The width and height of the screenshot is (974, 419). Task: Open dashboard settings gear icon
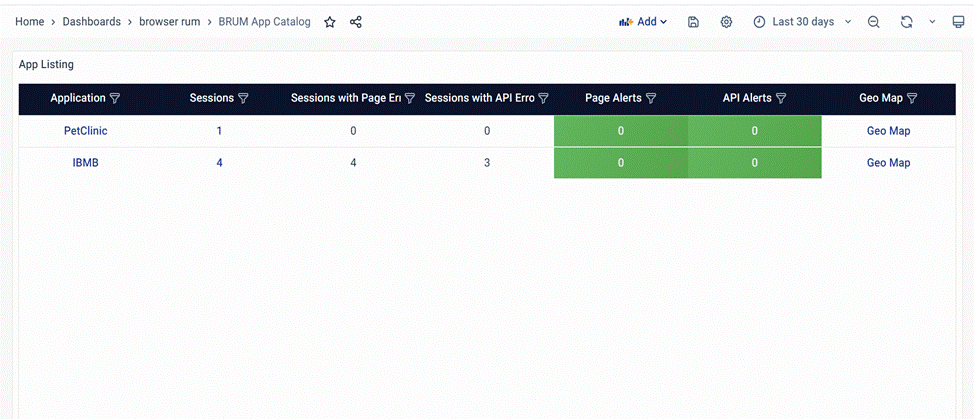pos(727,22)
